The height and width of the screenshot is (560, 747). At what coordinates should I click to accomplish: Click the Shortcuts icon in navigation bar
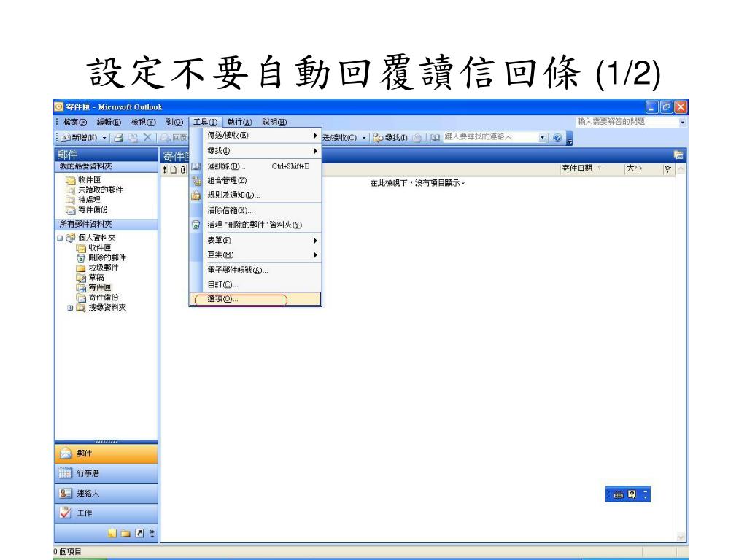(139, 533)
